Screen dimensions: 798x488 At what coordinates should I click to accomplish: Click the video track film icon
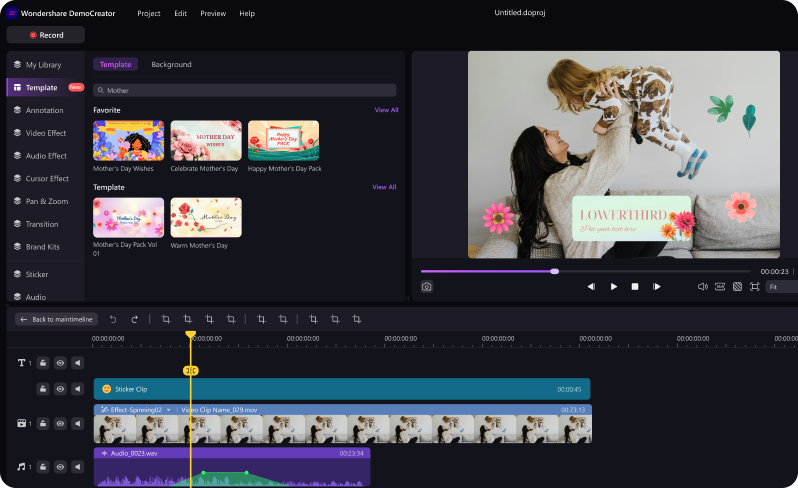[21, 423]
